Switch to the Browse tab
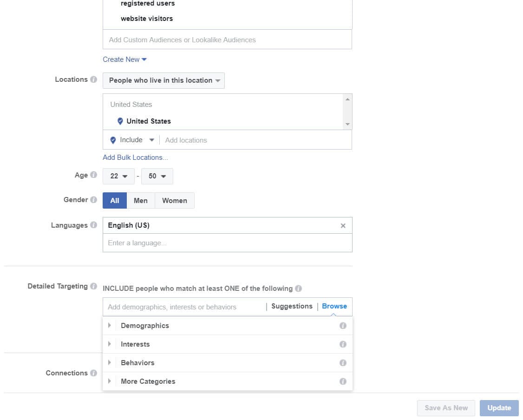Viewport: 523px width, 420px height. pyautogui.click(x=334, y=306)
